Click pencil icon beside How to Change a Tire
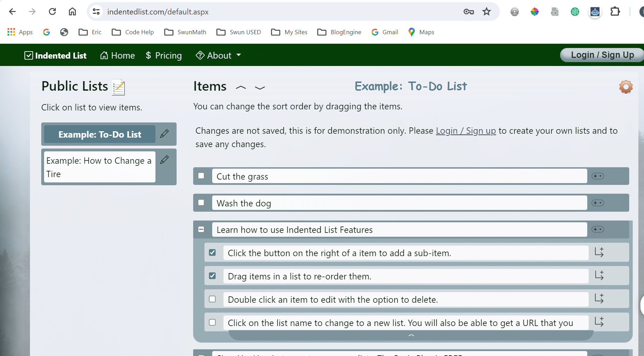644x356 pixels. coord(164,160)
